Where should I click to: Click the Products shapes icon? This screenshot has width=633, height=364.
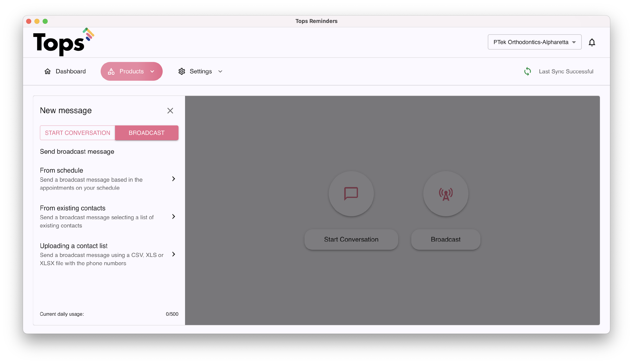point(111,71)
